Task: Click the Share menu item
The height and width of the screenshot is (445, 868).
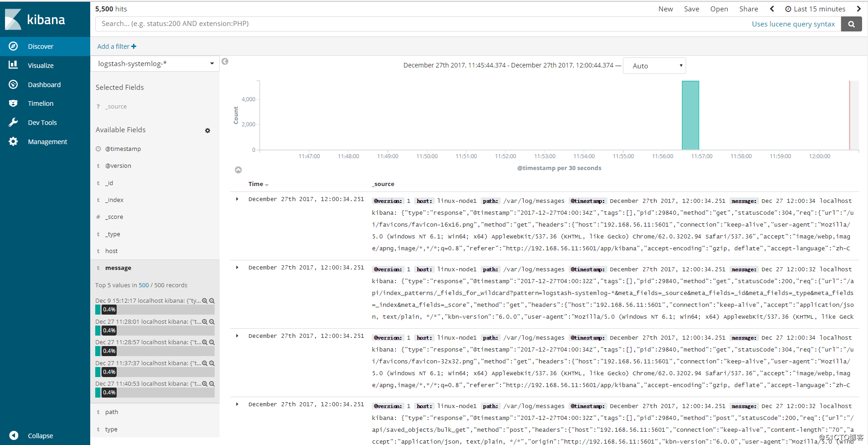Action: click(x=749, y=9)
